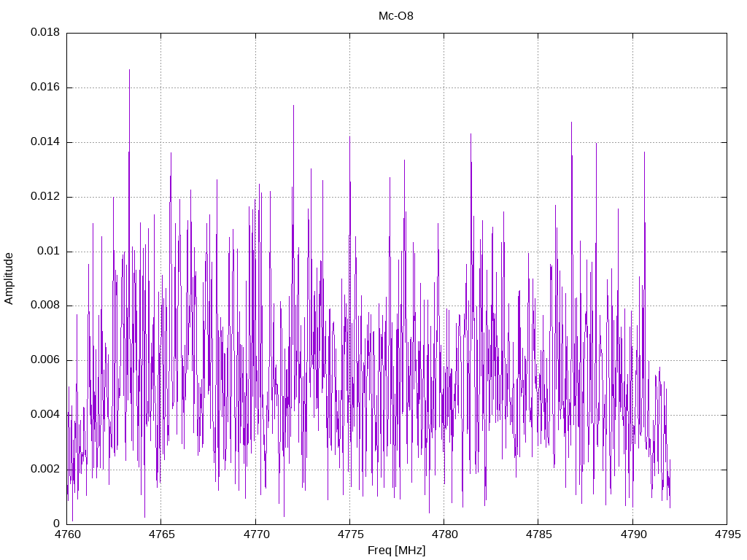Click y-axis tick label 0.006

45,360
